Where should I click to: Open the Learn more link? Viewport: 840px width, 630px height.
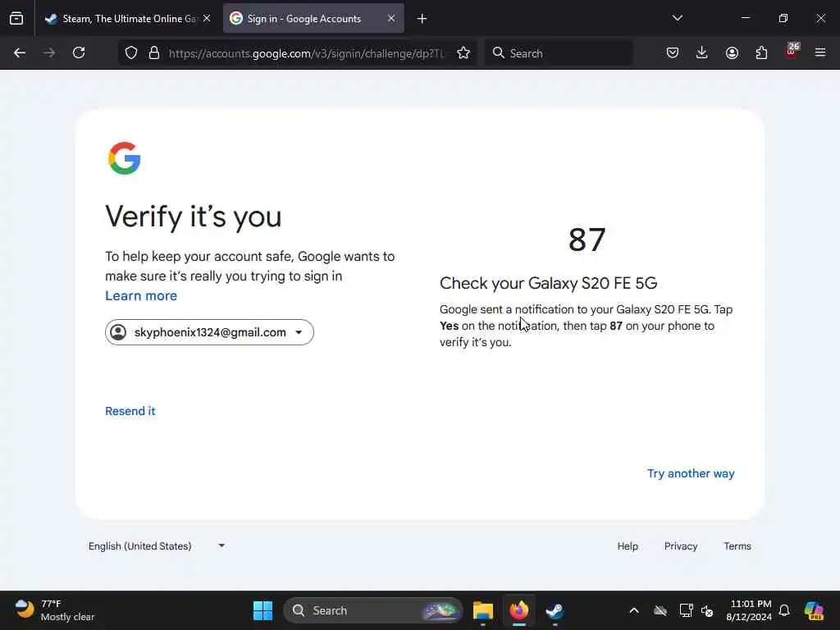pyautogui.click(x=141, y=295)
